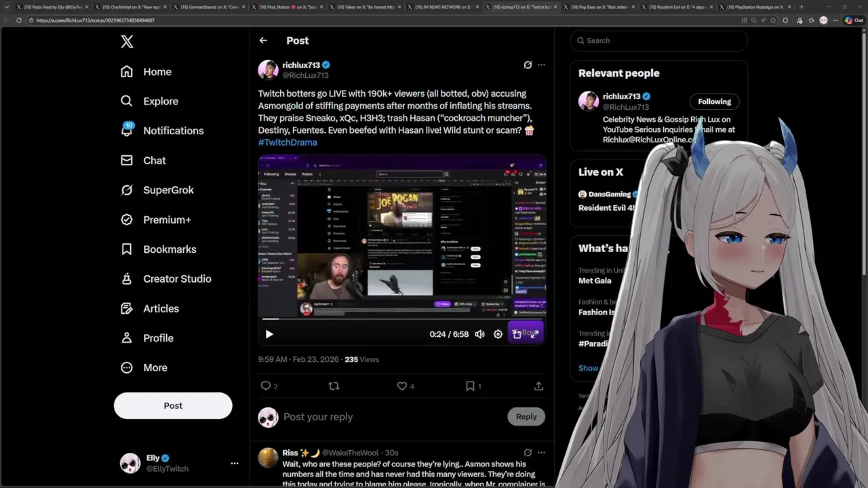Open the Grok icon on Riss's reply
The width and height of the screenshot is (868, 488).
[528, 453]
